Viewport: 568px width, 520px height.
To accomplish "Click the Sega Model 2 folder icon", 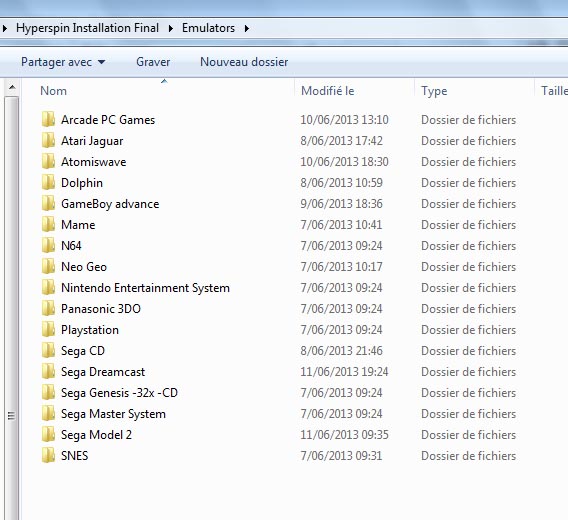I will 48,435.
